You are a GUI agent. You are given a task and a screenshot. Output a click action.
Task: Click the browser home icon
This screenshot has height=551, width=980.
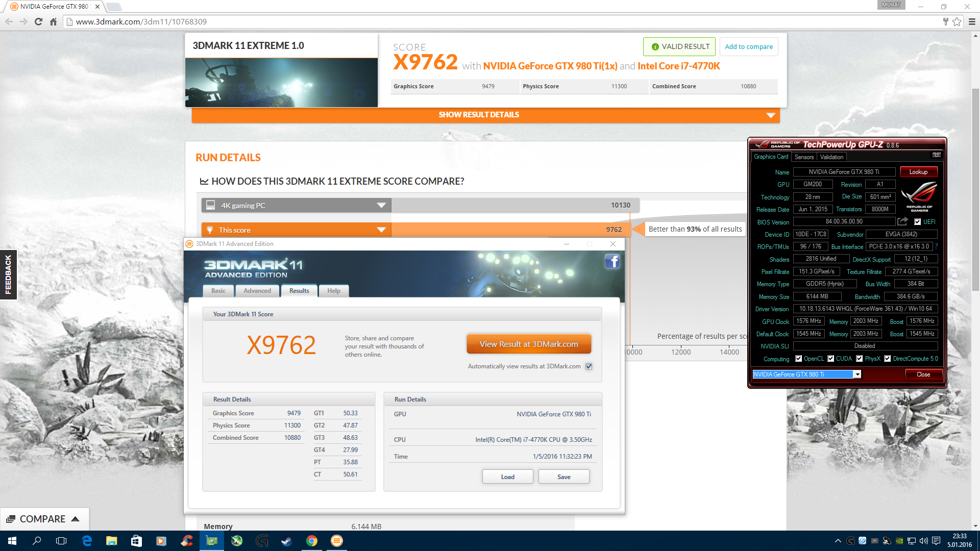click(53, 21)
